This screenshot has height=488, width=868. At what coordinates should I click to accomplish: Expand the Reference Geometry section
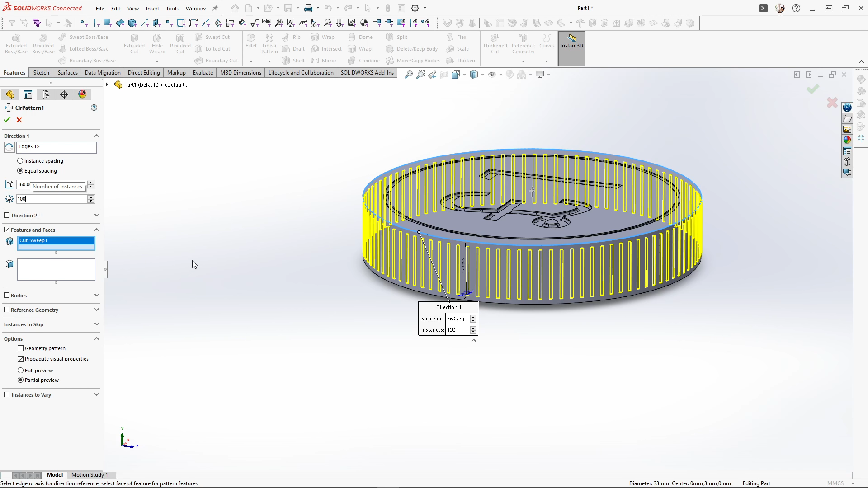pyautogui.click(x=96, y=310)
